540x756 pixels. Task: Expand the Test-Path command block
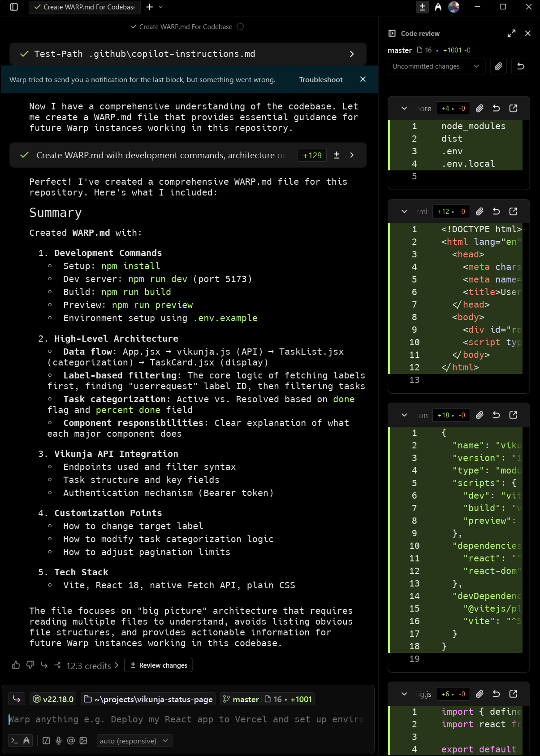pyautogui.click(x=352, y=54)
